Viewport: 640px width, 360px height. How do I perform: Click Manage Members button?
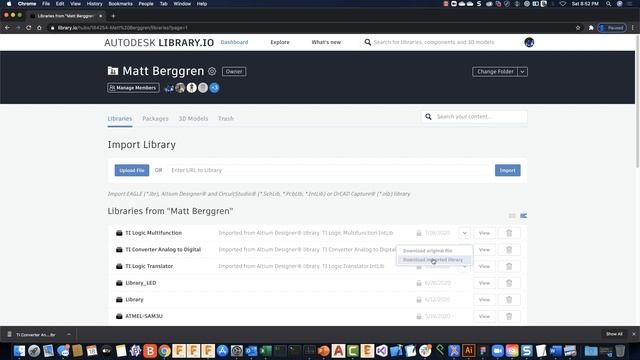click(x=133, y=88)
